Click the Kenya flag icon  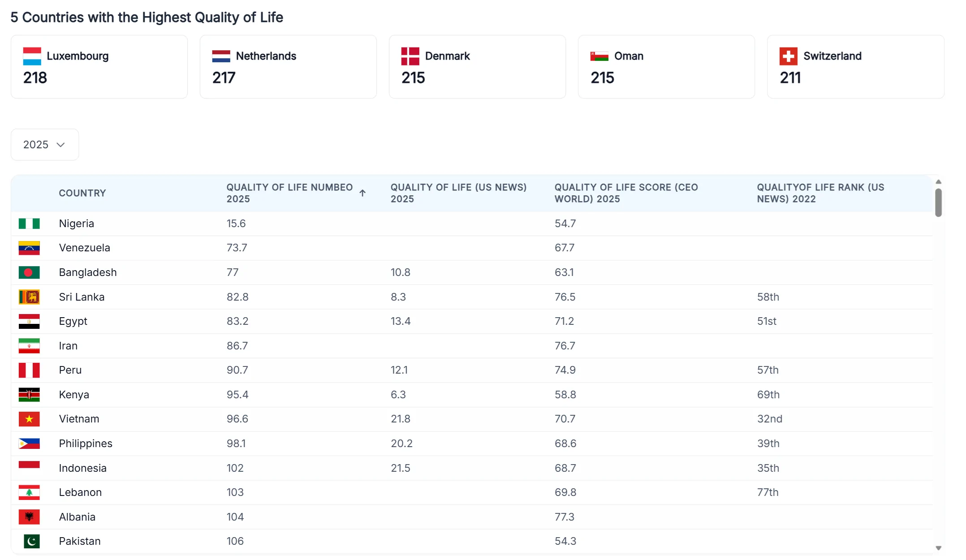coord(29,395)
